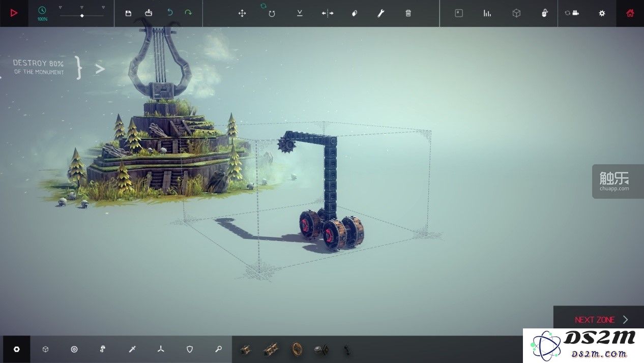Screen dimensions: 644x363
Task: Select the Fundamentals nut category tab
Action: click(x=16, y=349)
